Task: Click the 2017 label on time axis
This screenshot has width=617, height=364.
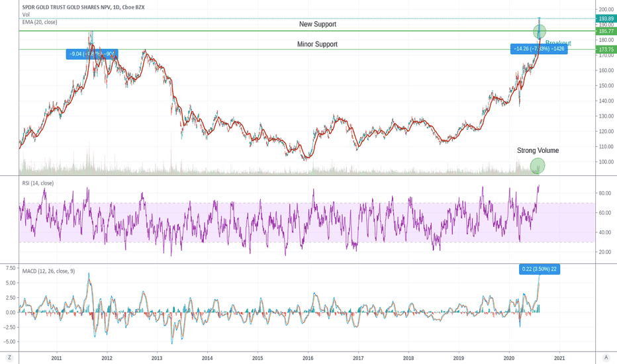Action: (358, 358)
